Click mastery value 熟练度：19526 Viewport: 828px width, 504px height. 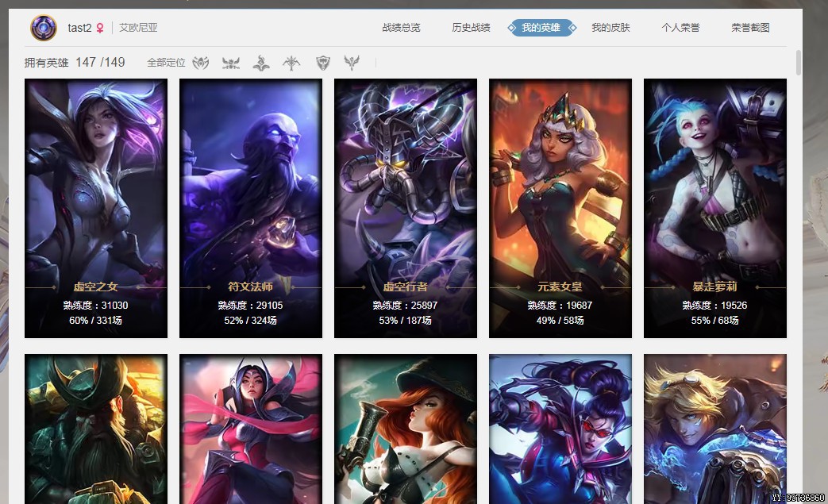(x=714, y=305)
